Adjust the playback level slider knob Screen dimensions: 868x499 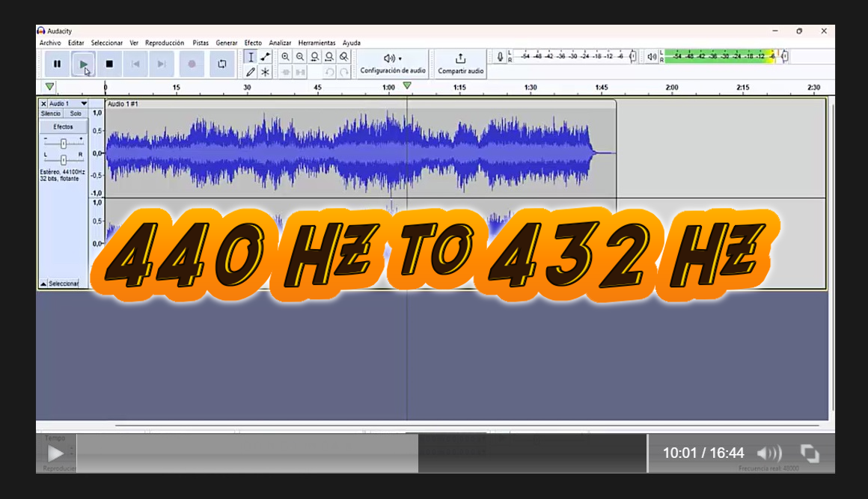[x=784, y=56]
